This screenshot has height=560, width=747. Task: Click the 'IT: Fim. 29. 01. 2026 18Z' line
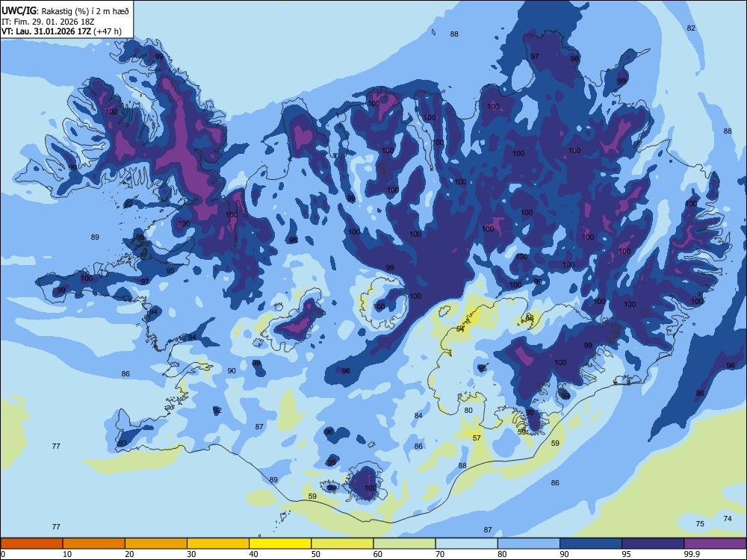coord(48,22)
